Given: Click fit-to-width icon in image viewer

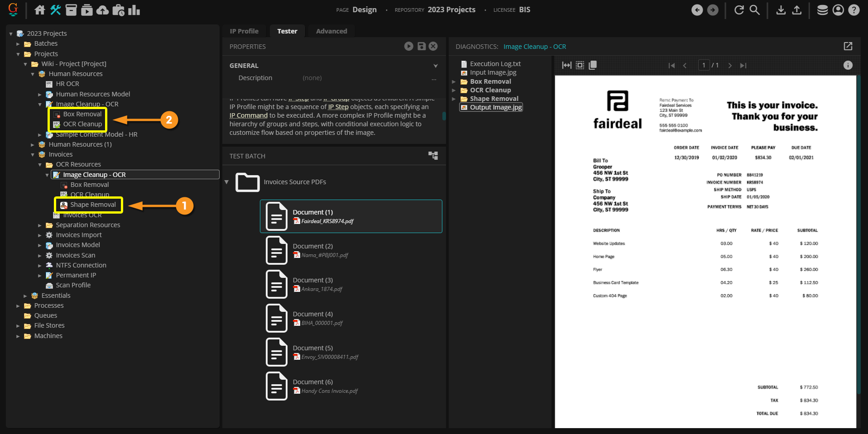Looking at the screenshot, I should (x=566, y=65).
